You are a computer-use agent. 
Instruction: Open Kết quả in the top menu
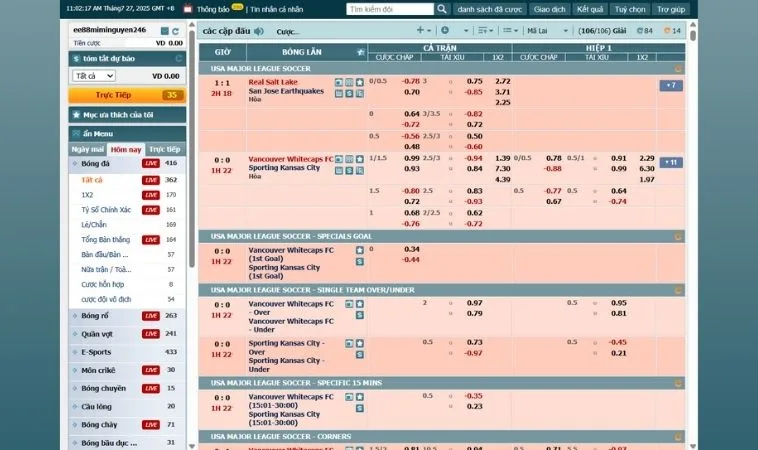tap(590, 9)
